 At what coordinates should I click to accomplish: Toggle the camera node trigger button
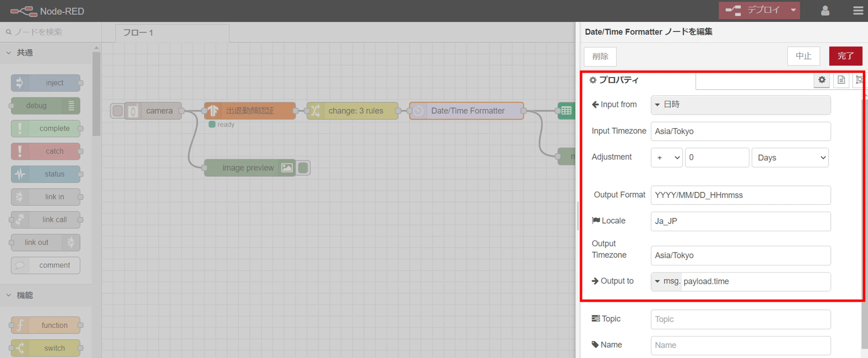(117, 111)
